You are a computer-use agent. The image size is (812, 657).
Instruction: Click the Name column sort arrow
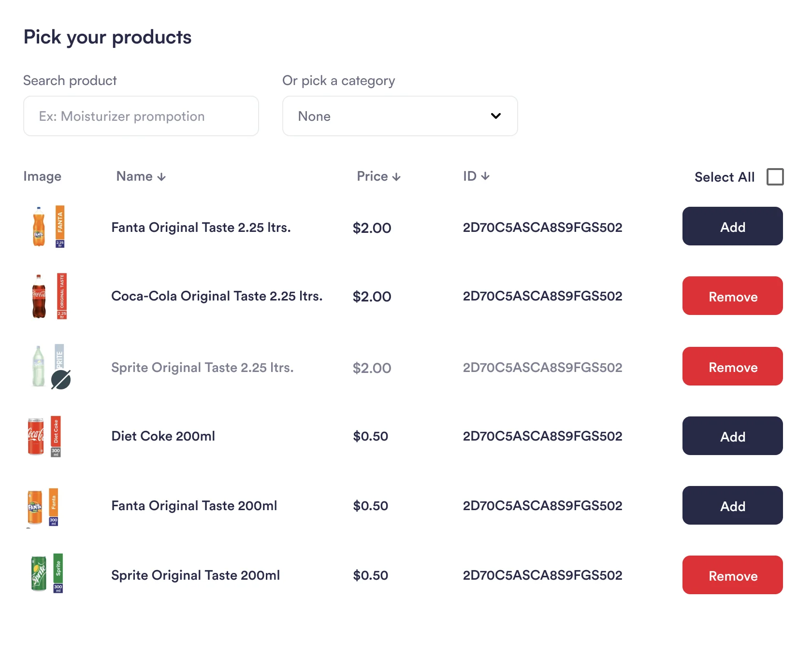click(x=161, y=177)
